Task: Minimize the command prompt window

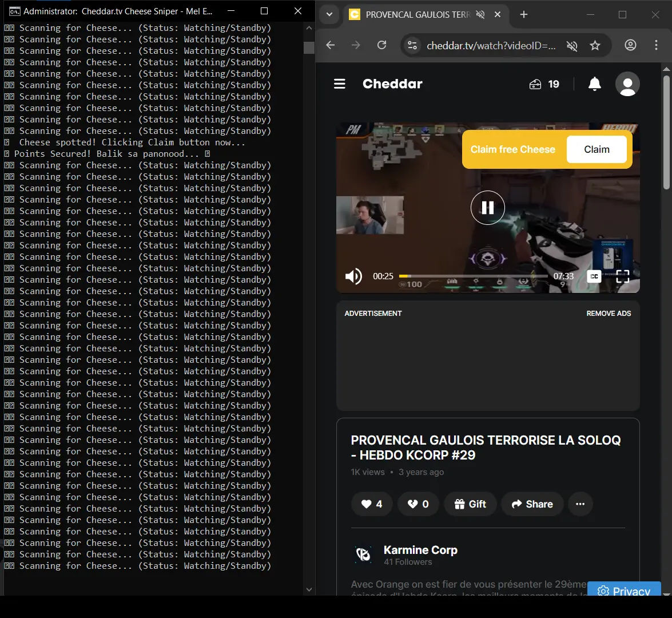Action: [x=230, y=11]
